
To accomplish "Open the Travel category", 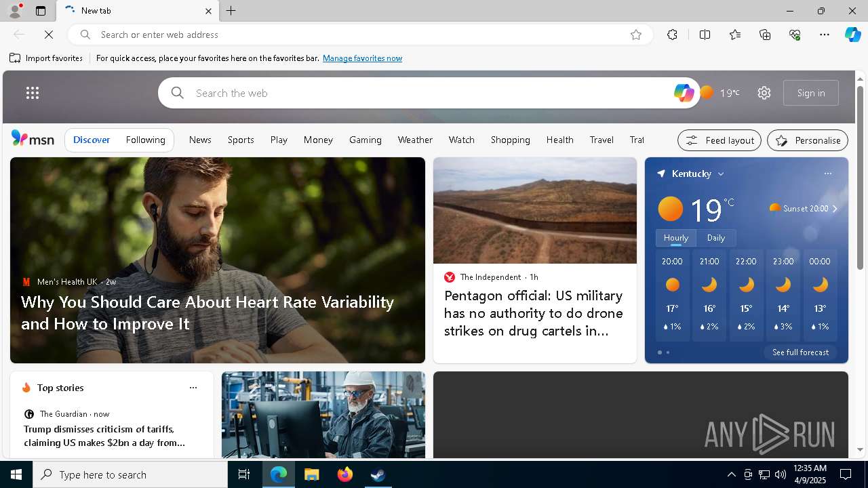I will point(601,140).
